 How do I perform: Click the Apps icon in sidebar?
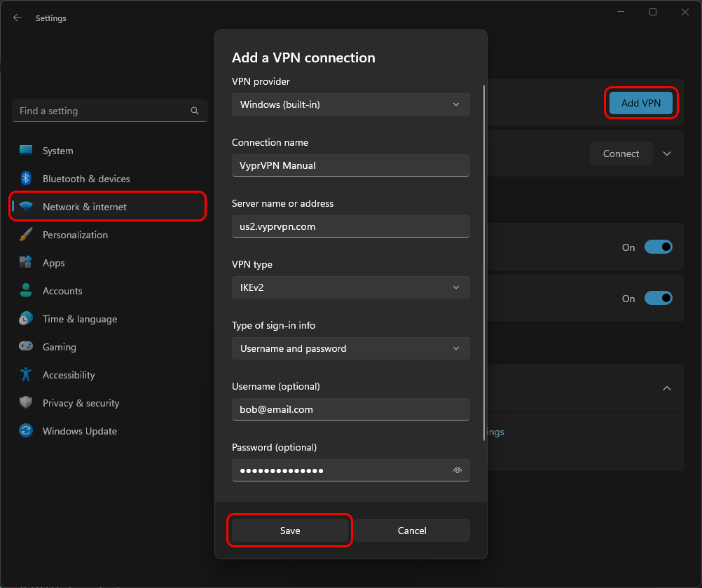(x=26, y=262)
